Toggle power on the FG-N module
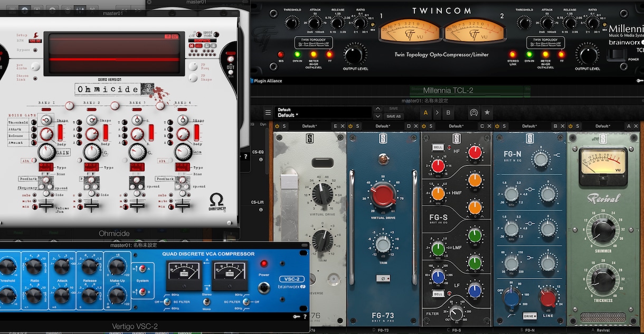644x334 pixels. coord(497,126)
